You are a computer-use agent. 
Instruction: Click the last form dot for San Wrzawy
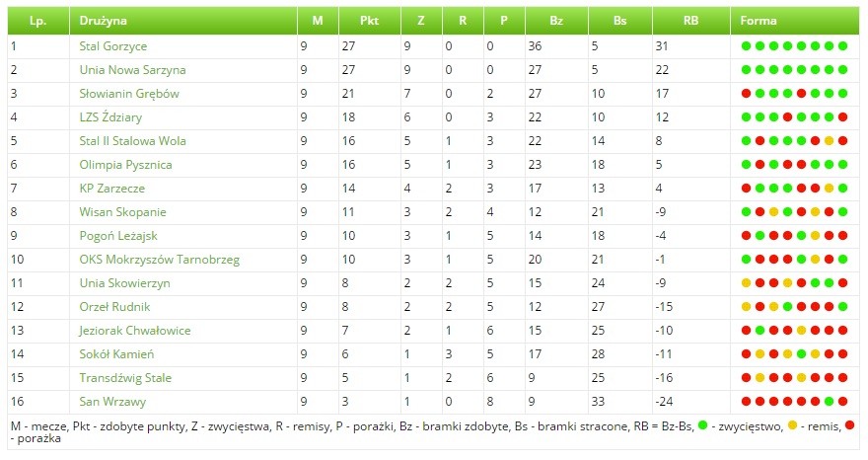coord(843,401)
